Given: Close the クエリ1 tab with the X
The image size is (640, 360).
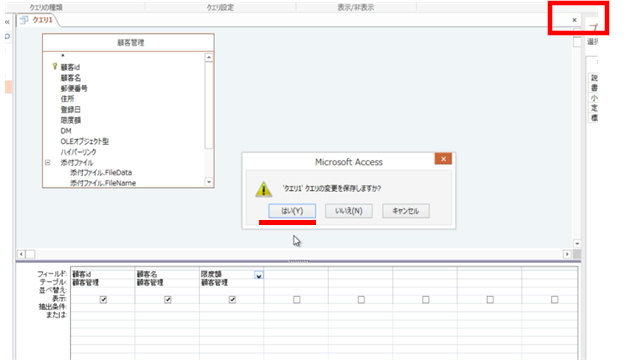Looking at the screenshot, I should (x=574, y=20).
